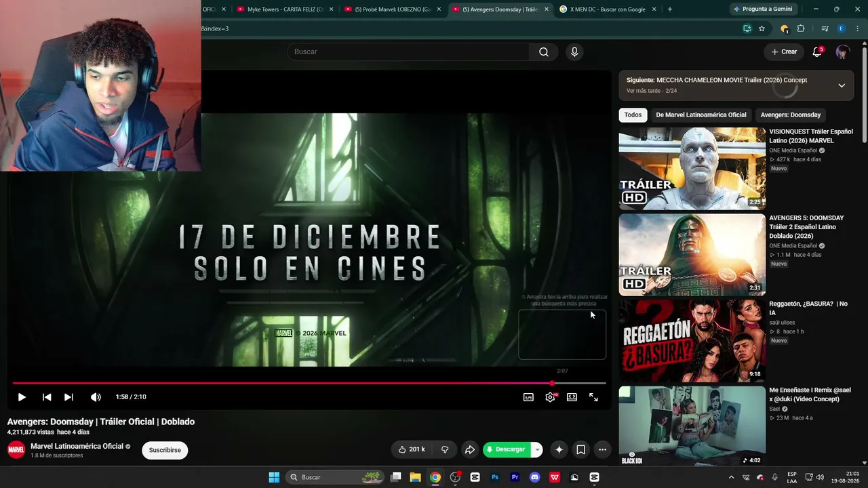Open File Explorer from the taskbar
Screen dimensions: 868x488
[x=416, y=477]
